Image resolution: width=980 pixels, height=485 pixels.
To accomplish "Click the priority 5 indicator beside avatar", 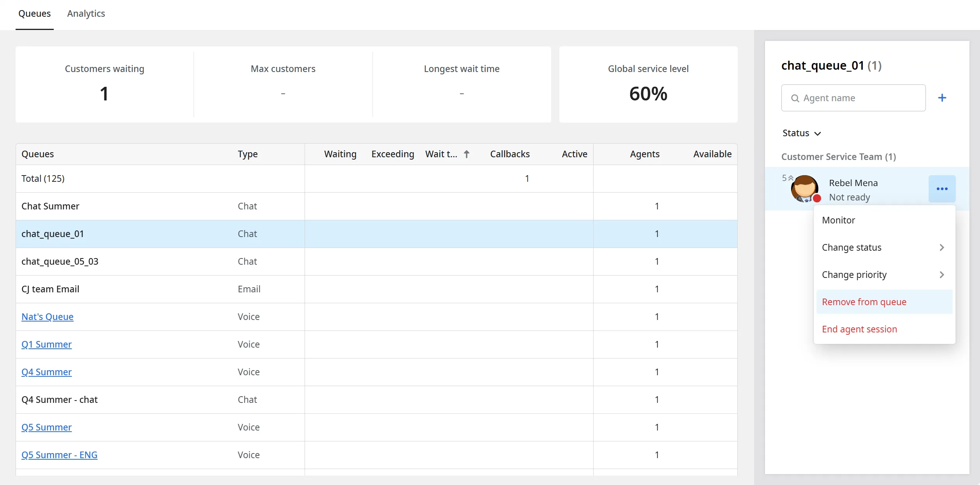I will [x=788, y=178].
